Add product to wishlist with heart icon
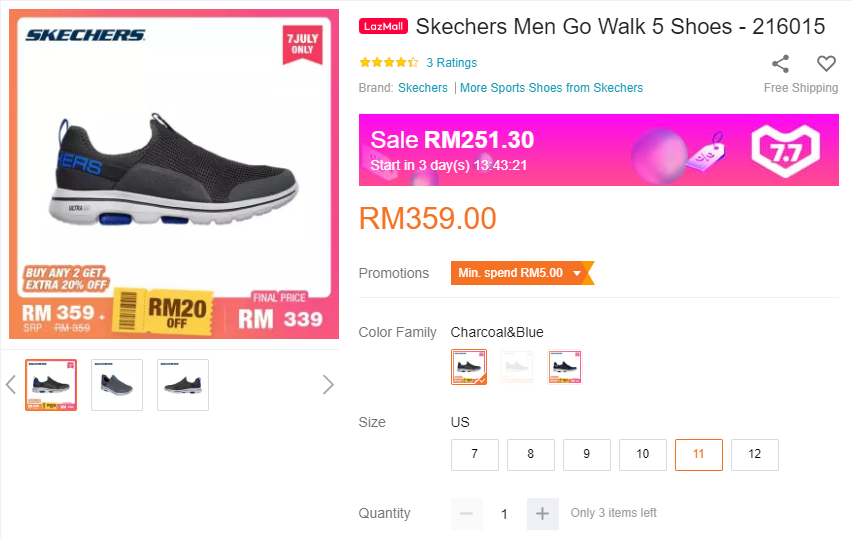This screenshot has height=538, width=853. [x=826, y=64]
